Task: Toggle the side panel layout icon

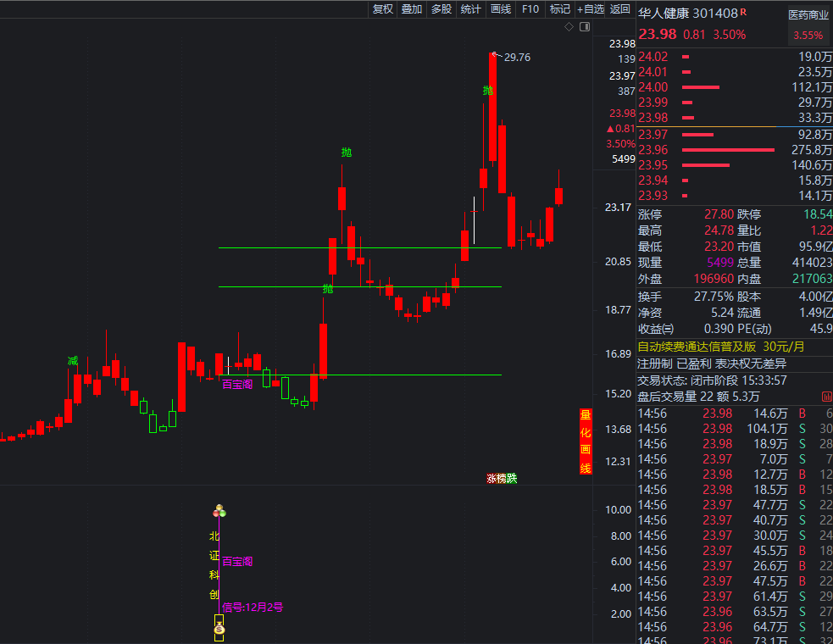Action: tap(584, 28)
